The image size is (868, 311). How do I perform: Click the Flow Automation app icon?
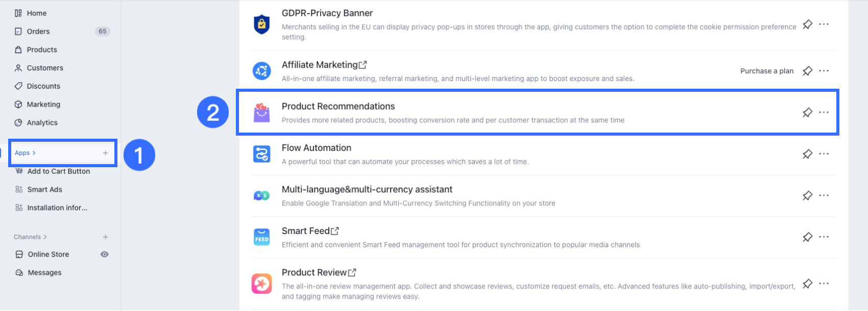[x=262, y=154]
